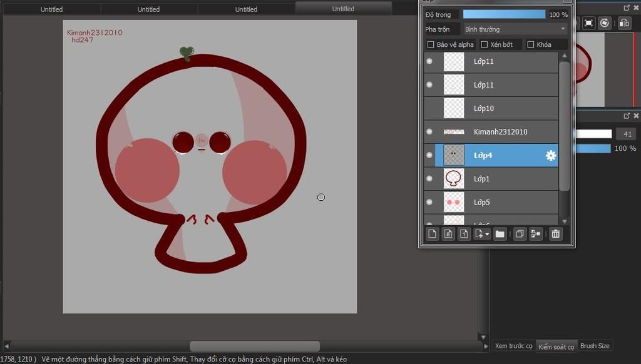Click the Lớp5 pink cheeks thumbnail

point(454,202)
